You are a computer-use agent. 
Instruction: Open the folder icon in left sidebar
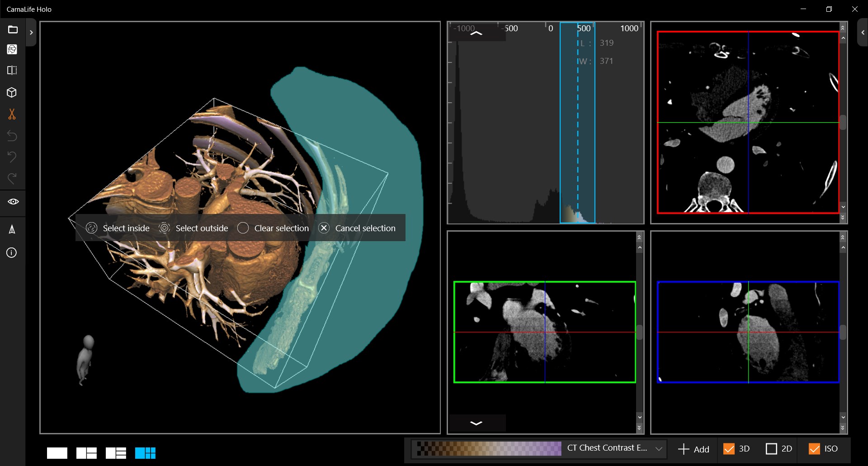coord(13,29)
